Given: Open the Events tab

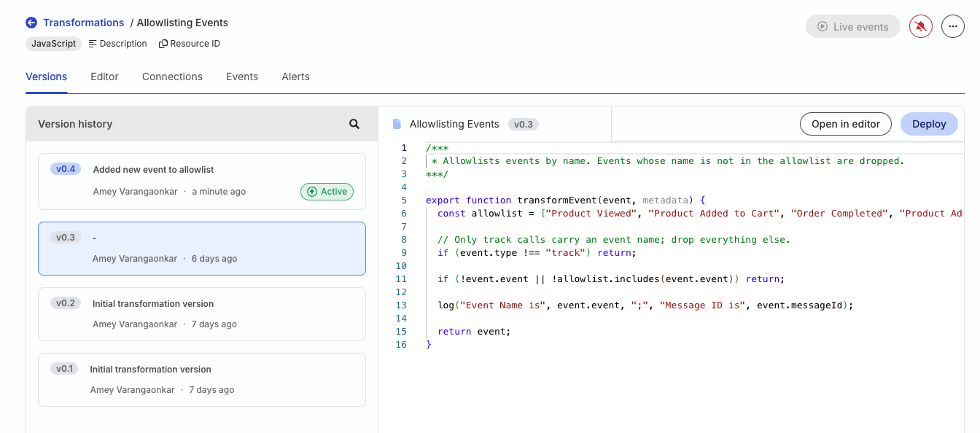Looking at the screenshot, I should [242, 77].
